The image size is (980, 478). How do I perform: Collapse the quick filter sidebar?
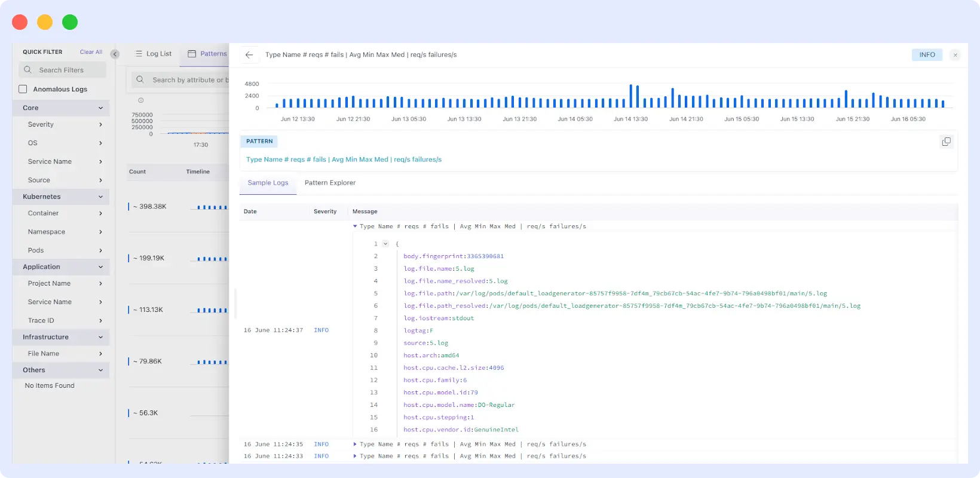(x=115, y=54)
